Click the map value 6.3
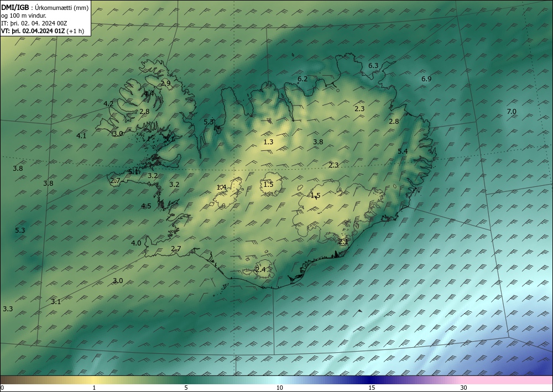 tap(373, 66)
